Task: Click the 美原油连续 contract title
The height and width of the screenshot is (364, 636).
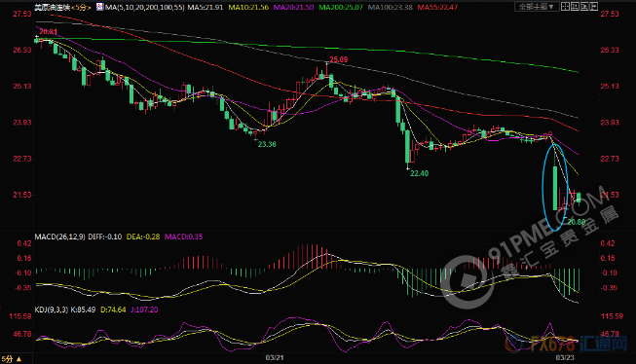Action: point(53,7)
